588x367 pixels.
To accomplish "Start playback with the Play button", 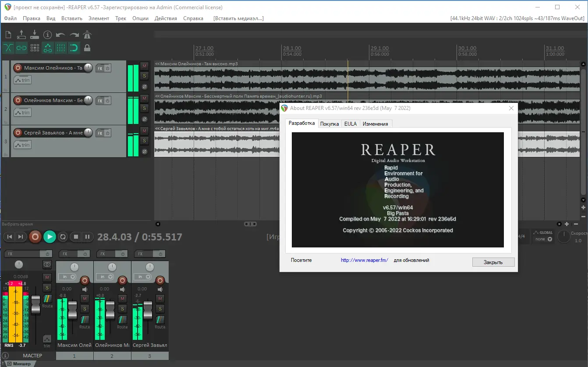I will [50, 237].
